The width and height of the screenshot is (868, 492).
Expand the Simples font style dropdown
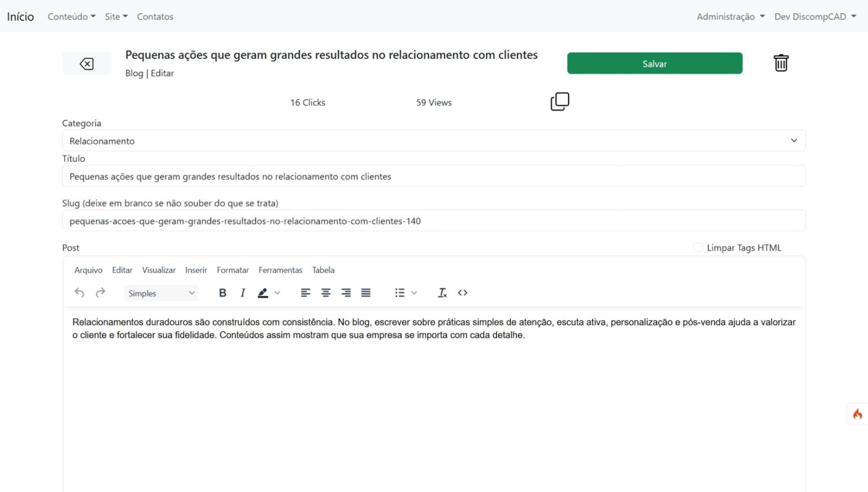(161, 293)
